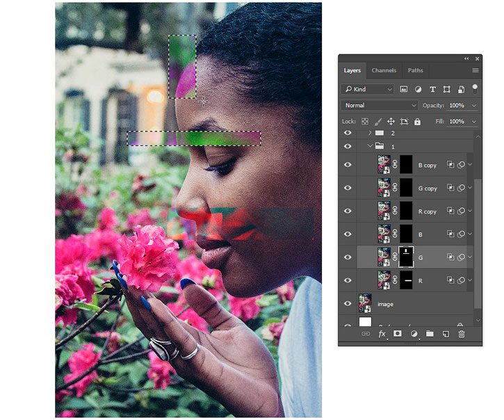
Task: Filter layers by pixel layers icon
Action: 404,90
